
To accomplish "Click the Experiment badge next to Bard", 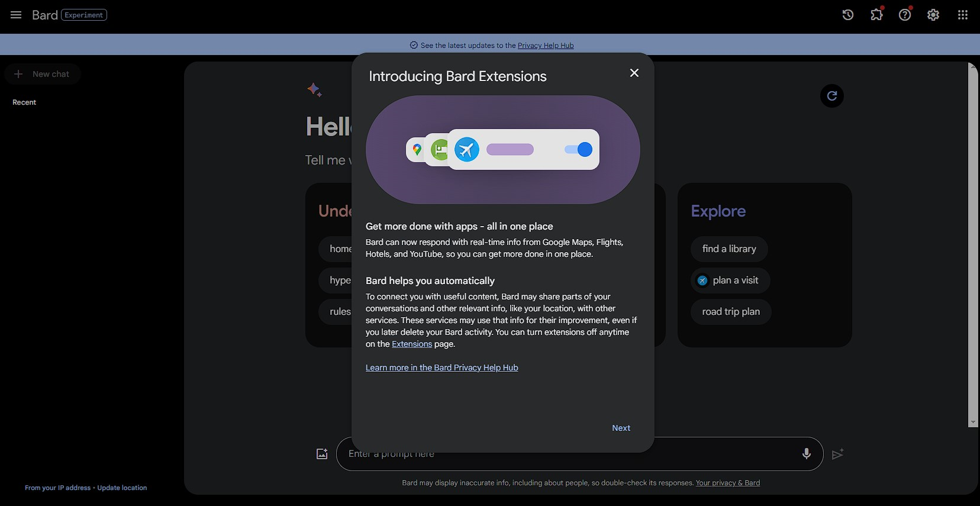I will pyautogui.click(x=84, y=15).
